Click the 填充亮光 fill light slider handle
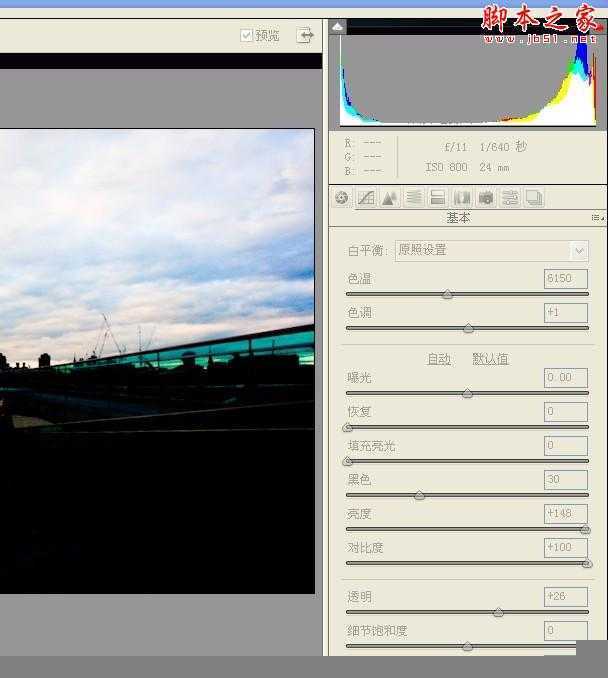Image resolution: width=608 pixels, height=678 pixels. pos(347,462)
